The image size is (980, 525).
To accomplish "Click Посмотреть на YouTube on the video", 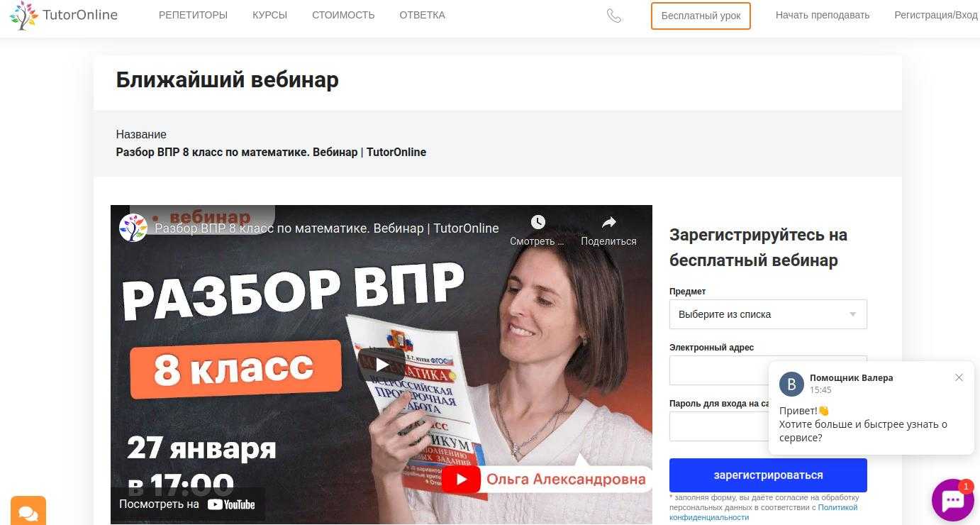I will (187, 504).
